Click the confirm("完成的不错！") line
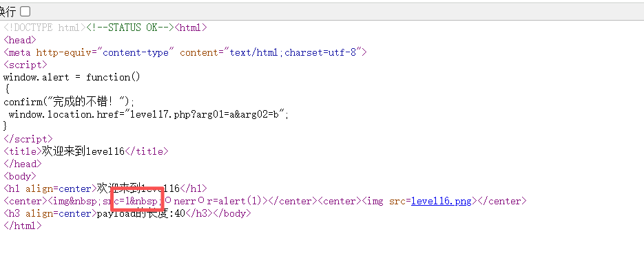Image resolution: width=644 pixels, height=269 pixels. click(x=69, y=102)
